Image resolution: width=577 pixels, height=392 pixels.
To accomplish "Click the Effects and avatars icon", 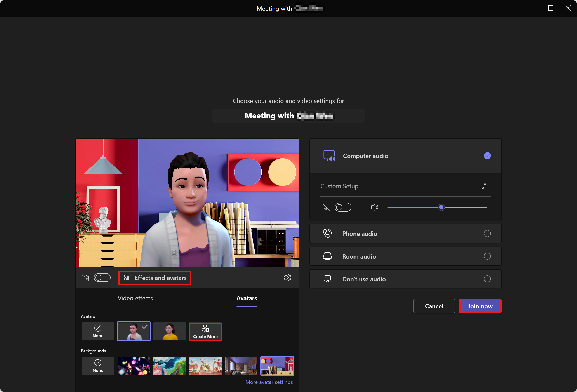I will coord(127,278).
